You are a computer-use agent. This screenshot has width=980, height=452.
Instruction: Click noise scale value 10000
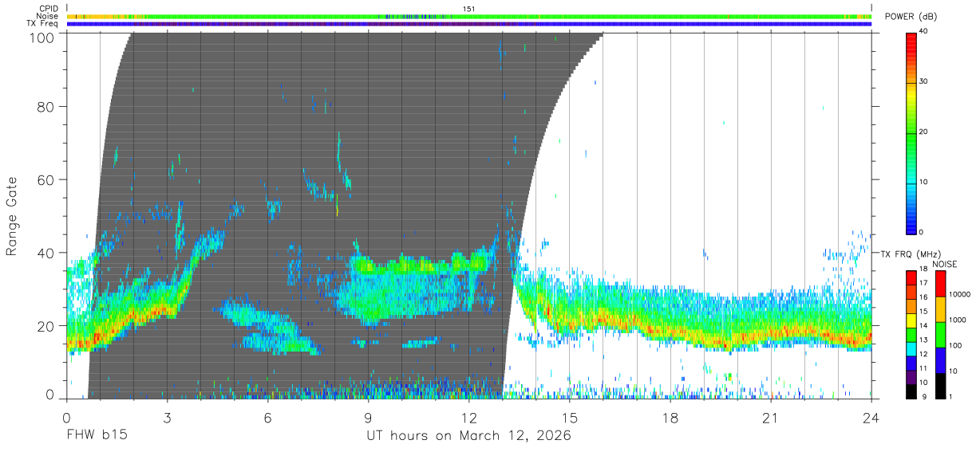click(x=959, y=296)
